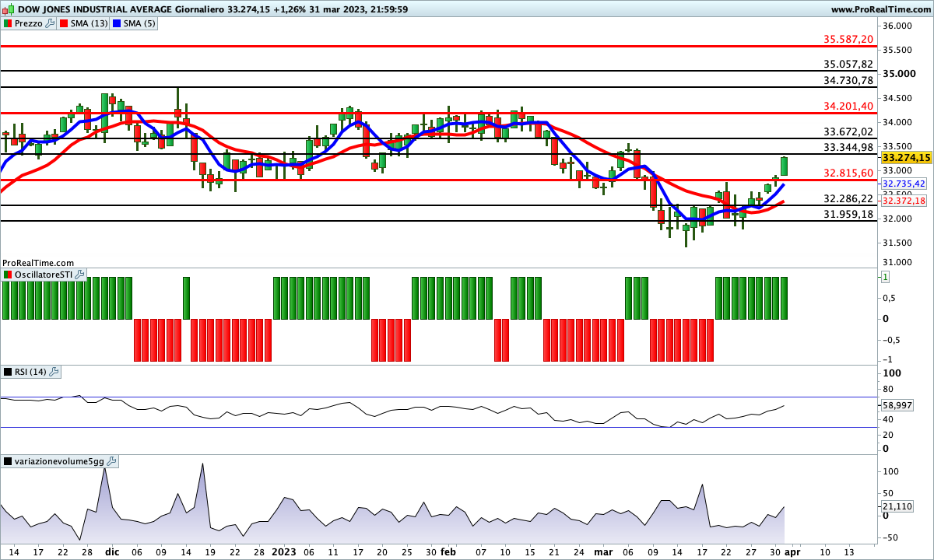Click the 33.344,98 level label
The image size is (934, 560).
[848, 147]
